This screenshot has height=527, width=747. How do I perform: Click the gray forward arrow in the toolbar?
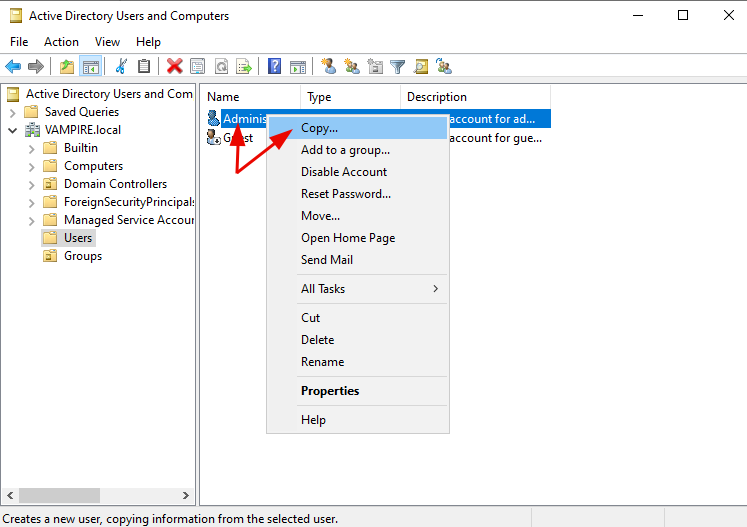[36, 66]
